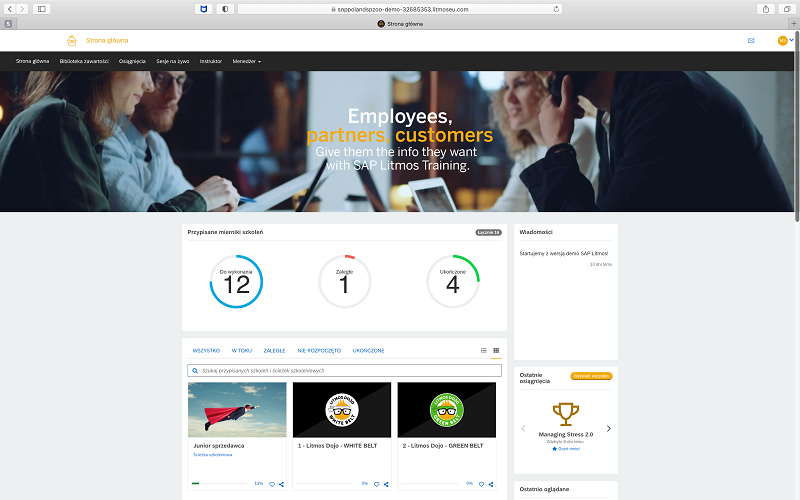
Task: Open Biblioteka zawartości menu item
Action: tap(84, 61)
